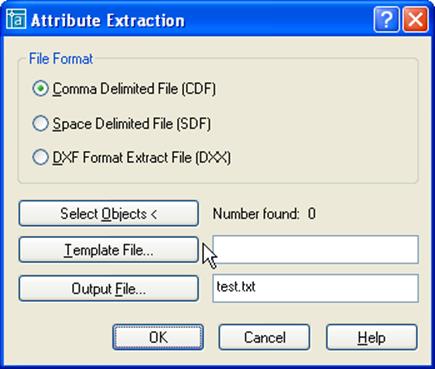The width and height of the screenshot is (435, 369).
Task: Click the "Number found: 0" label
Action: [x=264, y=214]
